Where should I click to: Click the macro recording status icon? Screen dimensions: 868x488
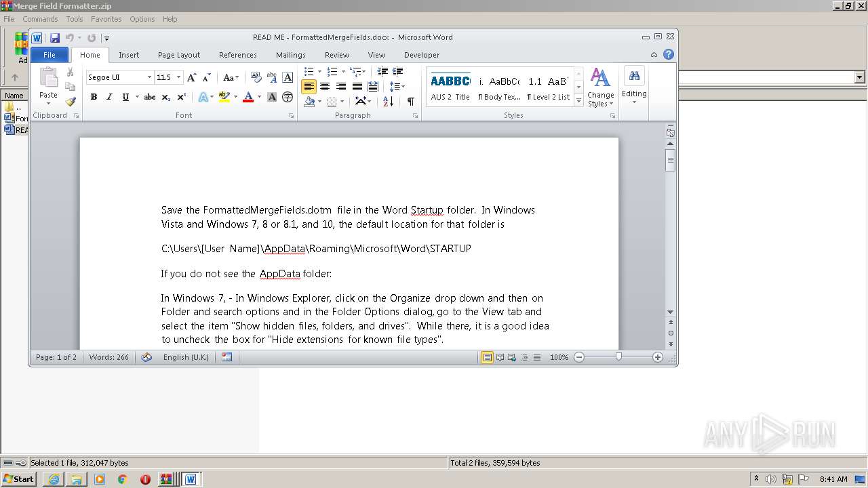click(227, 357)
